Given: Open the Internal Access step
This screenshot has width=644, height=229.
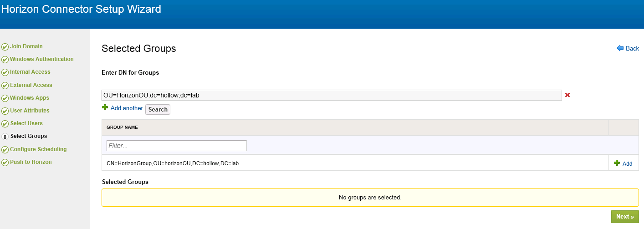Looking at the screenshot, I should coord(30,72).
